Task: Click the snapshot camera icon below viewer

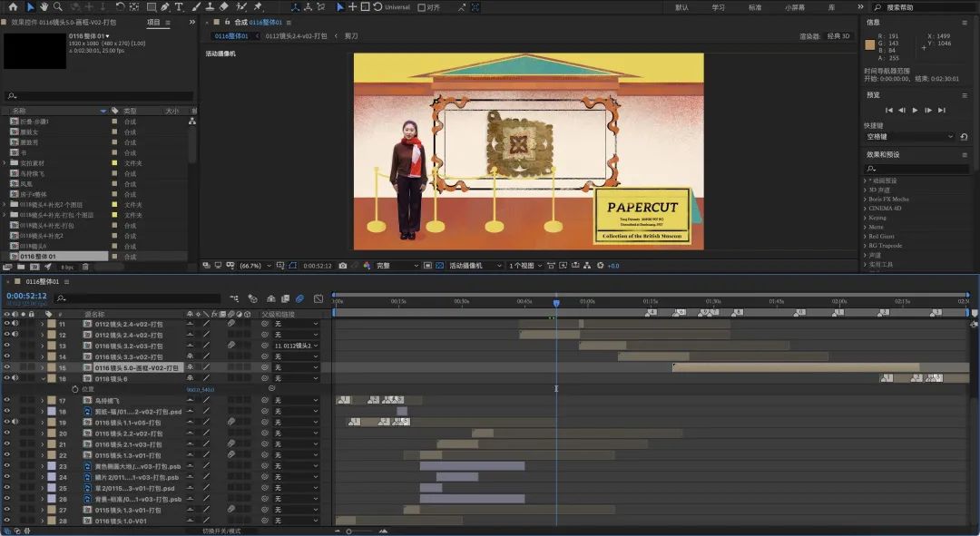Action: point(342,266)
